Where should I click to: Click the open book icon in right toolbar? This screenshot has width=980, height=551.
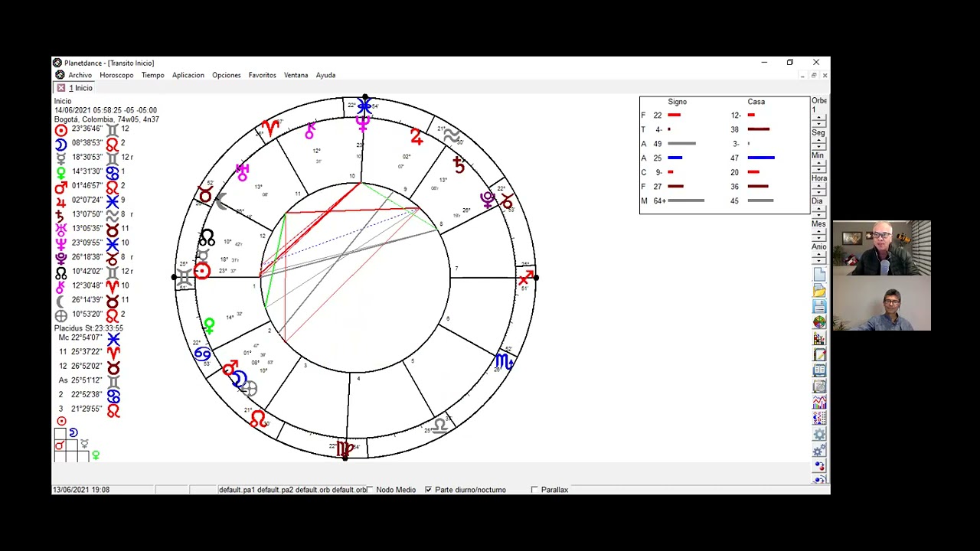coord(819,370)
